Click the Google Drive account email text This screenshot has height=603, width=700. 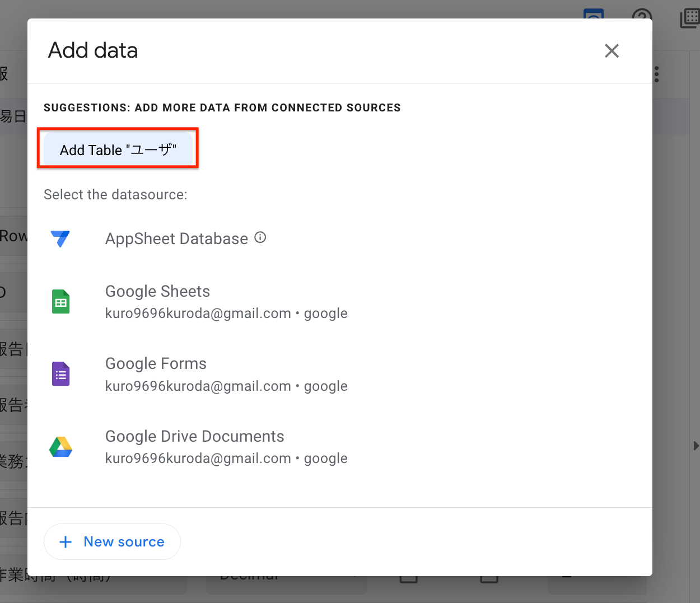pos(198,458)
